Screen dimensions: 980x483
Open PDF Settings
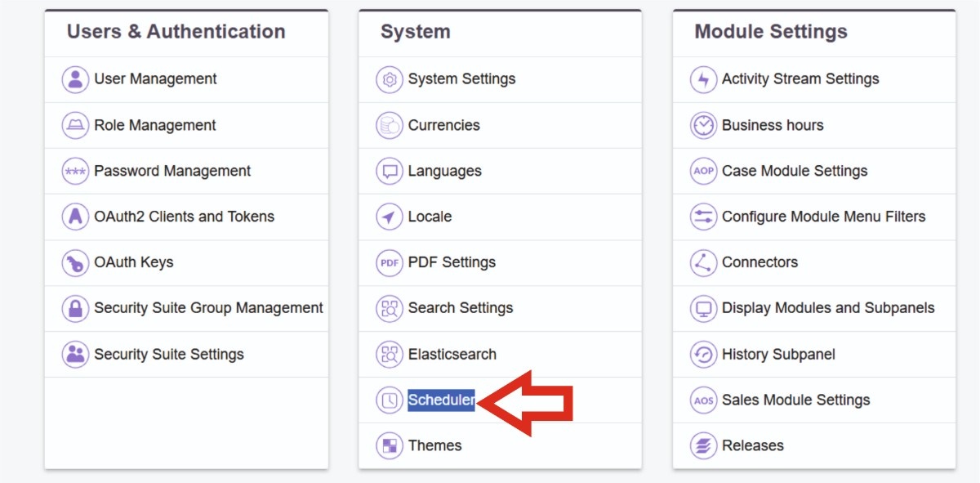click(452, 262)
